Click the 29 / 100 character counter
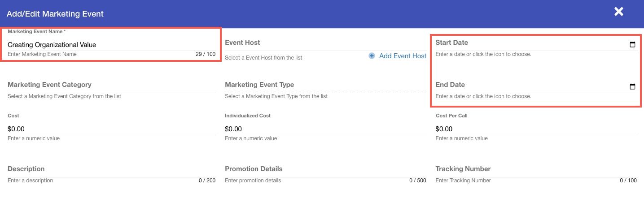 [205, 54]
